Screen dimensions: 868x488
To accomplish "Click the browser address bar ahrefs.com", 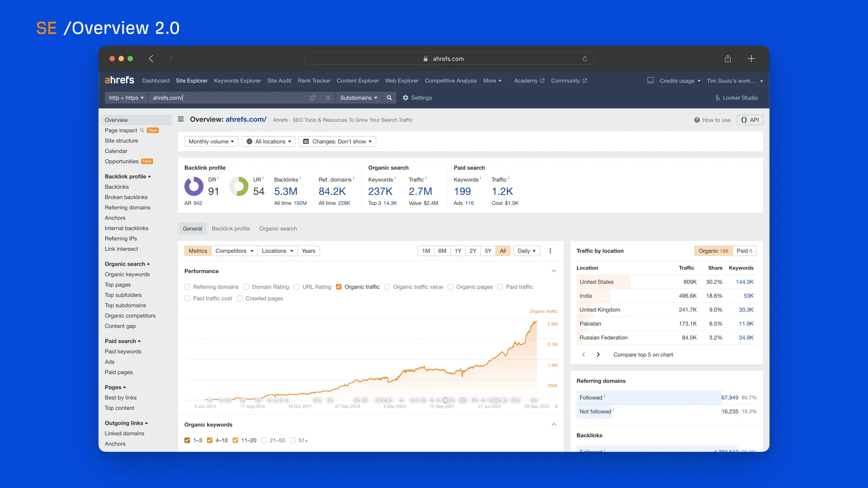I will 449,58.
